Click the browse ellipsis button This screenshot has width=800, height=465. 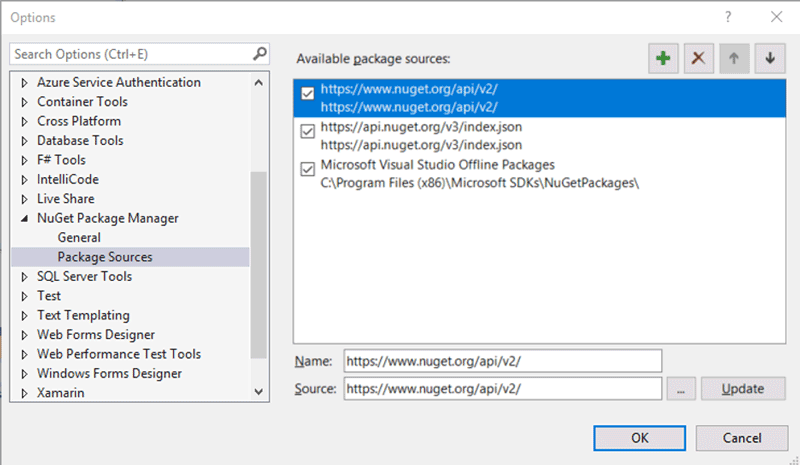click(680, 389)
